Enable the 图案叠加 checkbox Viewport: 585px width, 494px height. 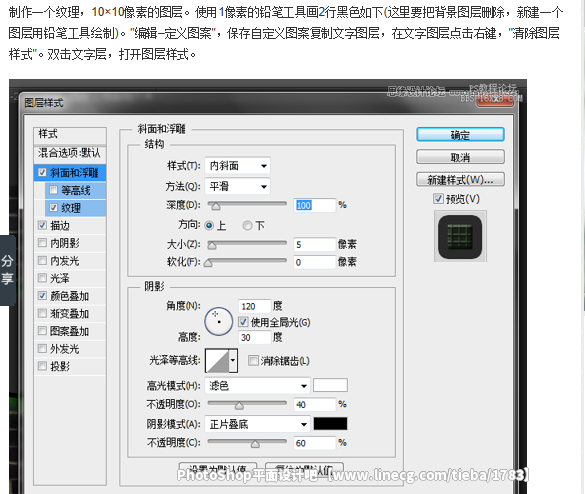43,331
